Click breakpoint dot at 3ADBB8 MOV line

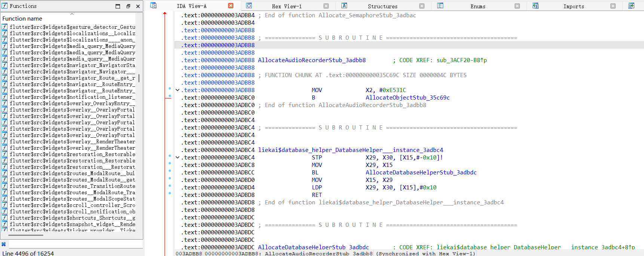tap(170, 89)
